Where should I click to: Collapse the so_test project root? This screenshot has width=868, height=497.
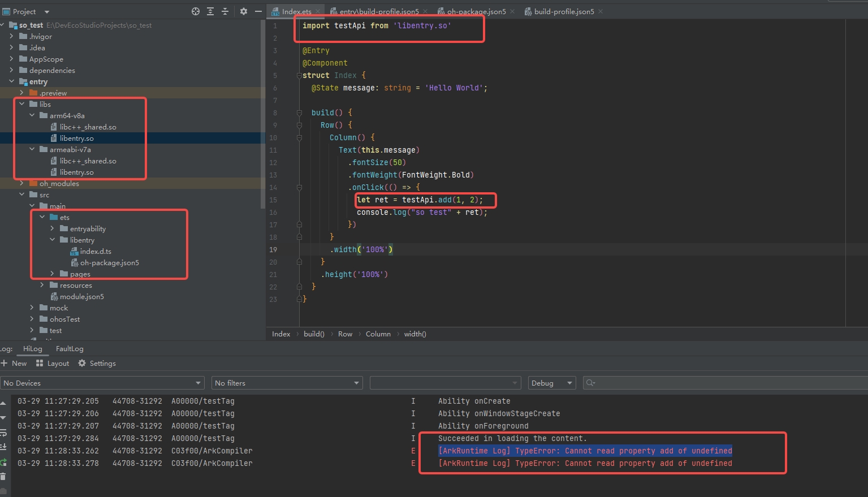click(2, 25)
